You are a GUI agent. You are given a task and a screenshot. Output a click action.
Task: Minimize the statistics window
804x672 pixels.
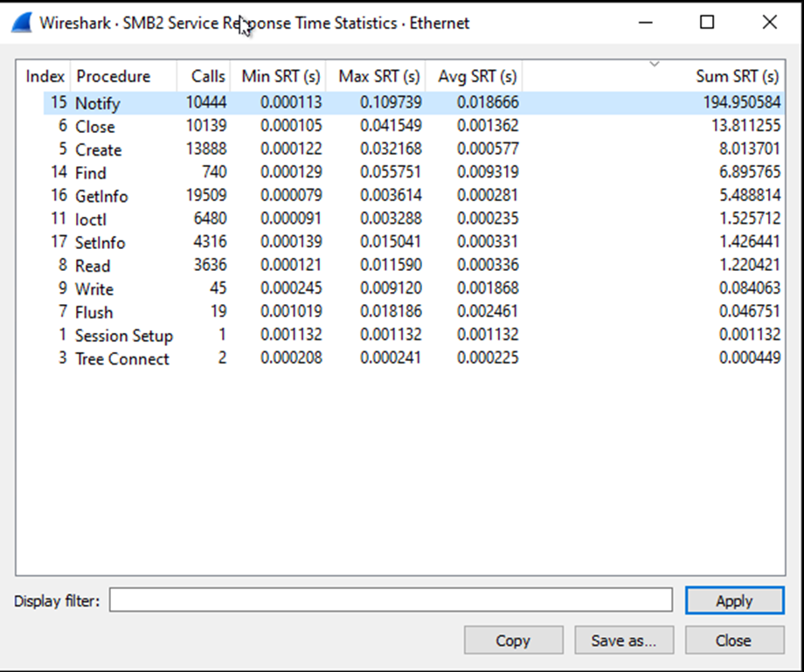[x=646, y=22]
